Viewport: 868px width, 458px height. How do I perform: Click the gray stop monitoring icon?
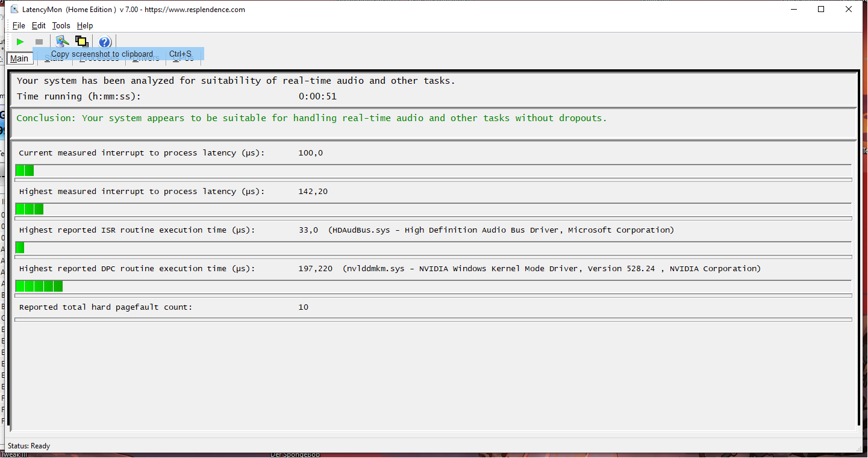[39, 42]
